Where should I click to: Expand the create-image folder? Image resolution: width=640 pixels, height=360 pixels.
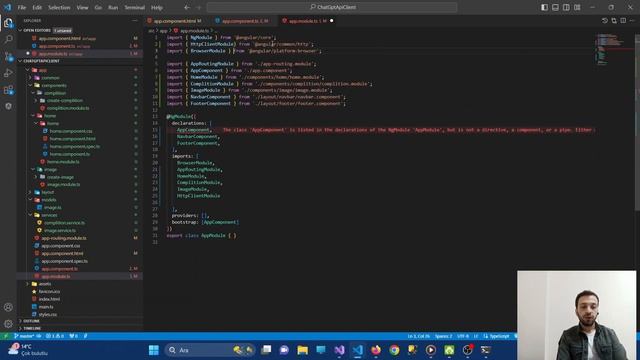(60, 177)
